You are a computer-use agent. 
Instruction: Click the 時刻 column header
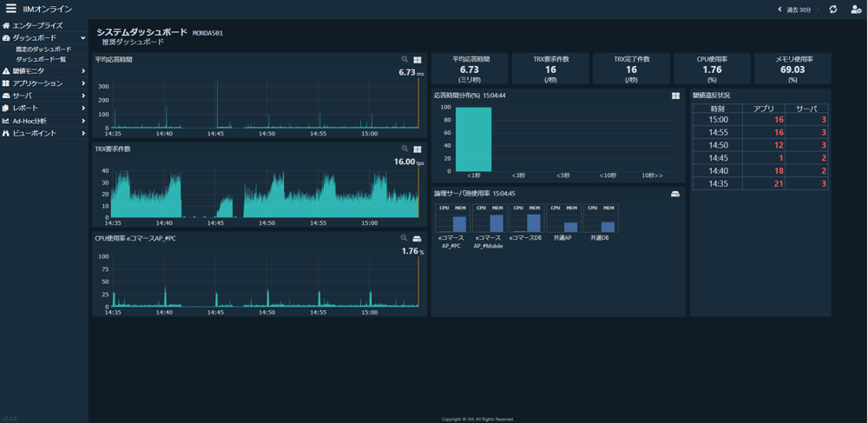click(x=718, y=109)
